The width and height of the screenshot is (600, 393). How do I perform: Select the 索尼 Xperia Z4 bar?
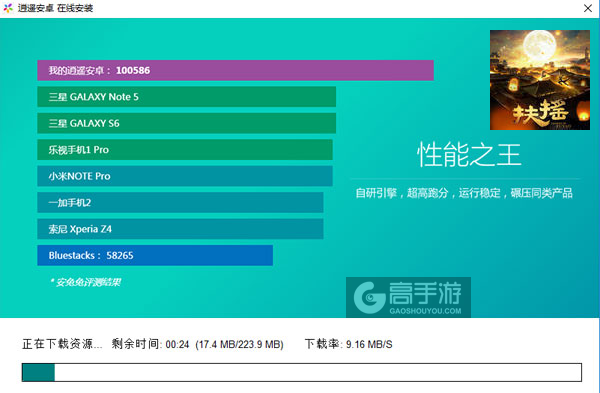(x=180, y=229)
